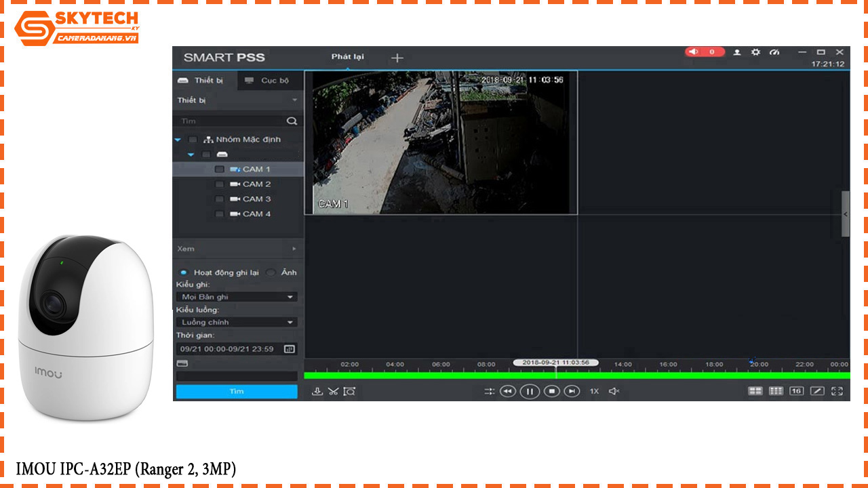Open the Kiểu ghi dropdown
Image resolution: width=868 pixels, height=488 pixels.
coord(237,297)
